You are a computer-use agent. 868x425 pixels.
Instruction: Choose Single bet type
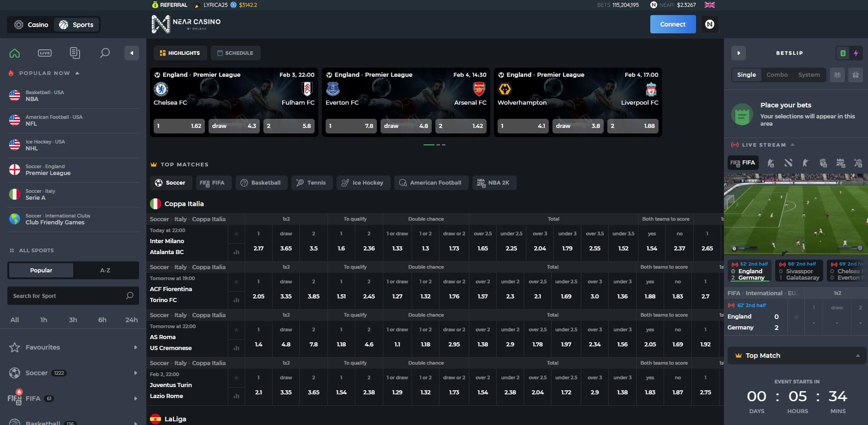[746, 75]
